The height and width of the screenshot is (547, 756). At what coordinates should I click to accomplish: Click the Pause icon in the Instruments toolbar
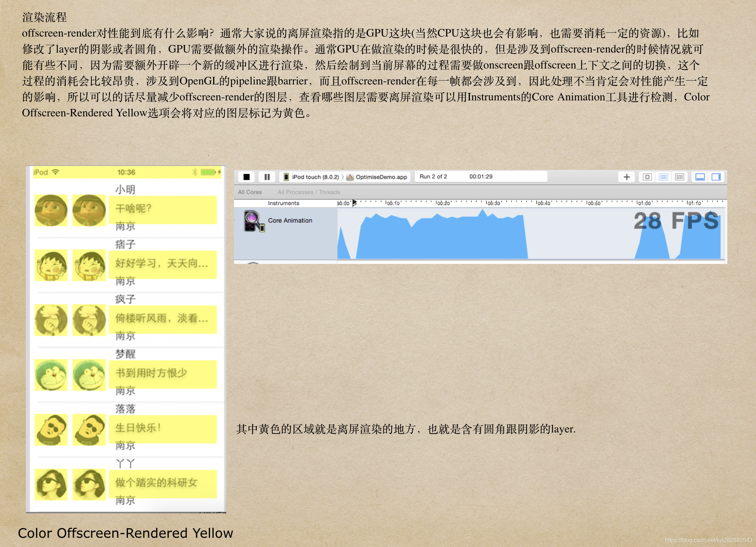point(267,177)
